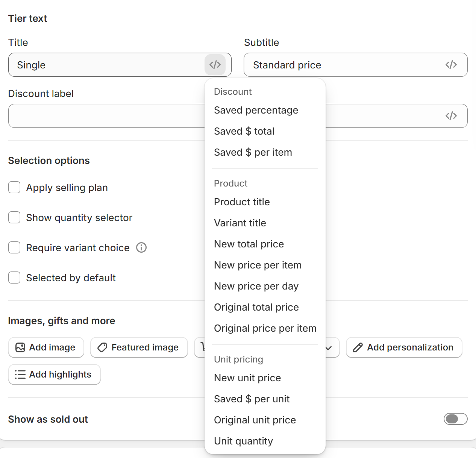This screenshot has height=458, width=476.
Task: Click the code icon in the field below Subtitle
Action: tap(451, 116)
